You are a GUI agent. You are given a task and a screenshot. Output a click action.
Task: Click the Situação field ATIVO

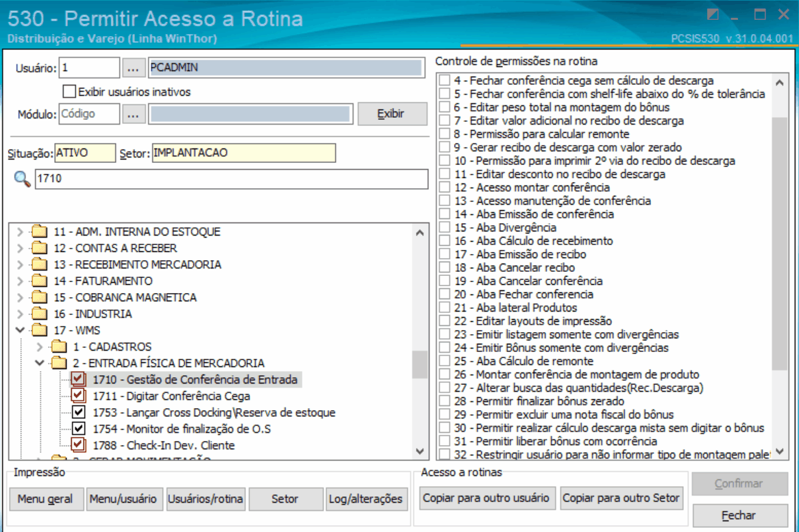84,153
